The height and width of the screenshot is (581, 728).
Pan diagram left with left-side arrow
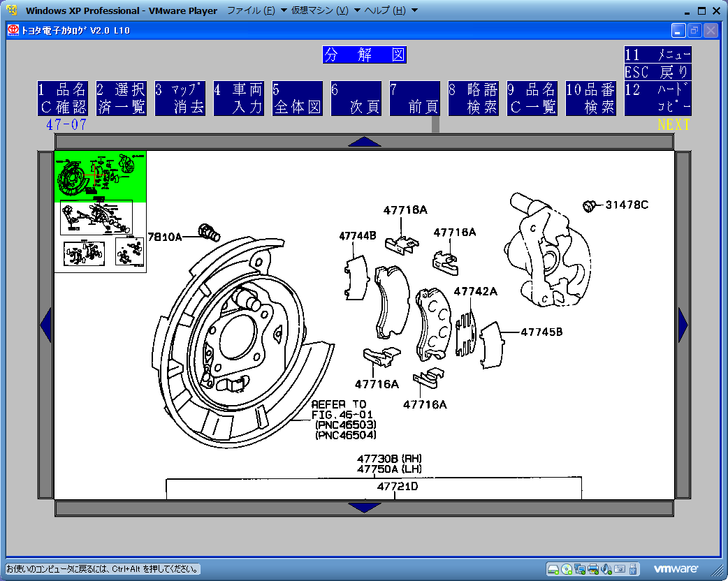pos(46,325)
